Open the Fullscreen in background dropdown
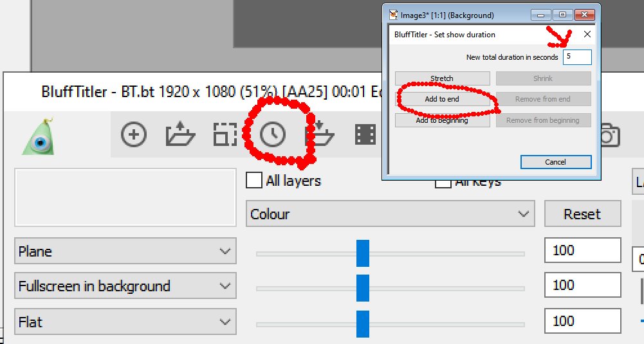The height and width of the screenshot is (344, 644). (x=125, y=285)
